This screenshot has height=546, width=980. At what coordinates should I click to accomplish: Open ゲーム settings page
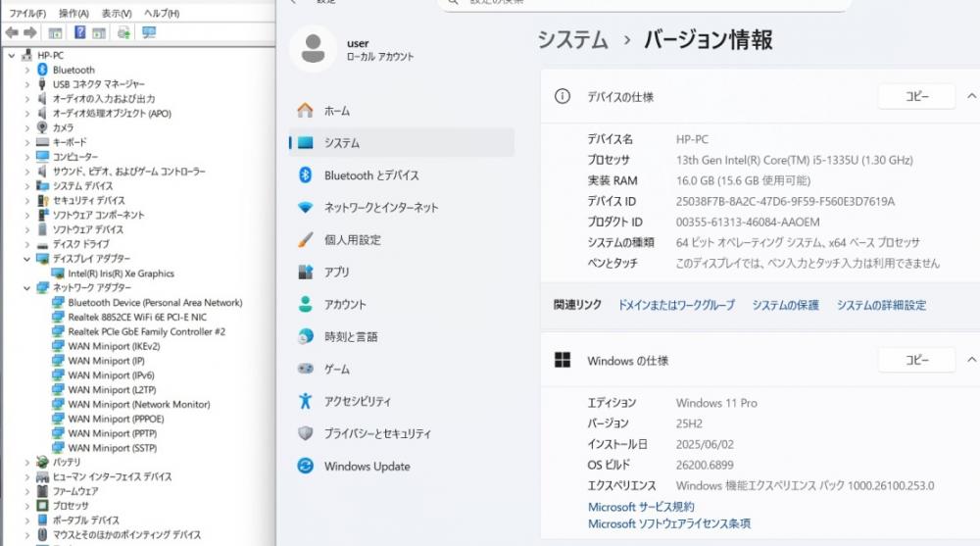point(401,369)
